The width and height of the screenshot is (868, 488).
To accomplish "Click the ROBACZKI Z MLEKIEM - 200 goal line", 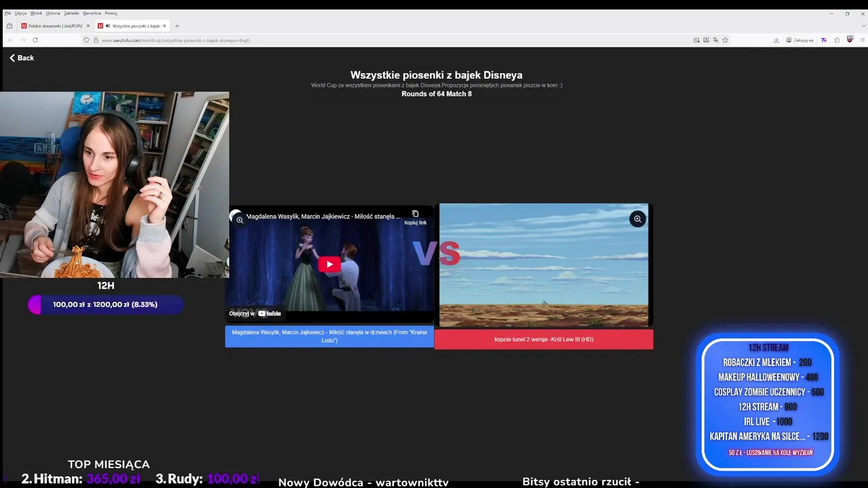I will (x=767, y=363).
